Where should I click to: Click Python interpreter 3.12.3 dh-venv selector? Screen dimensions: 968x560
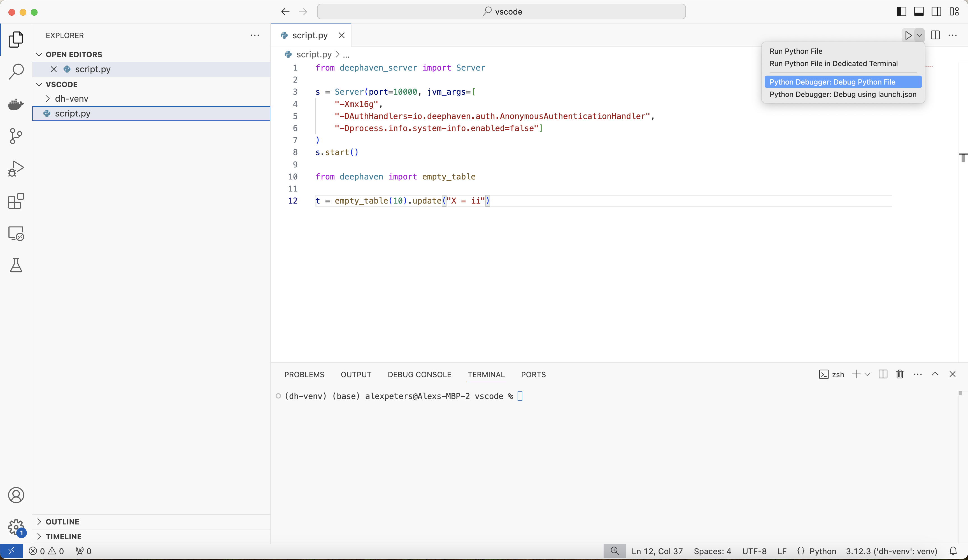tap(891, 551)
